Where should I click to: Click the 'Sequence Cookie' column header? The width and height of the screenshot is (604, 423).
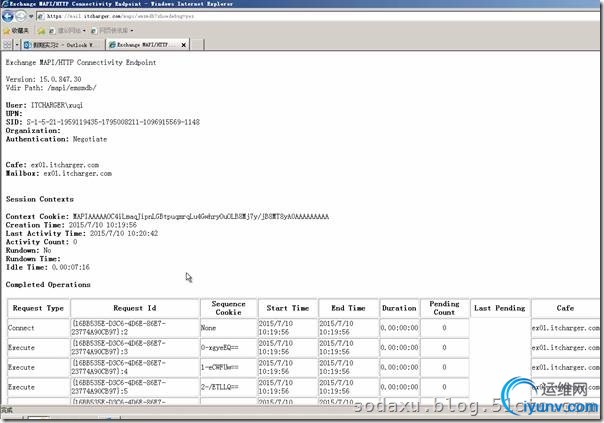pyautogui.click(x=228, y=308)
